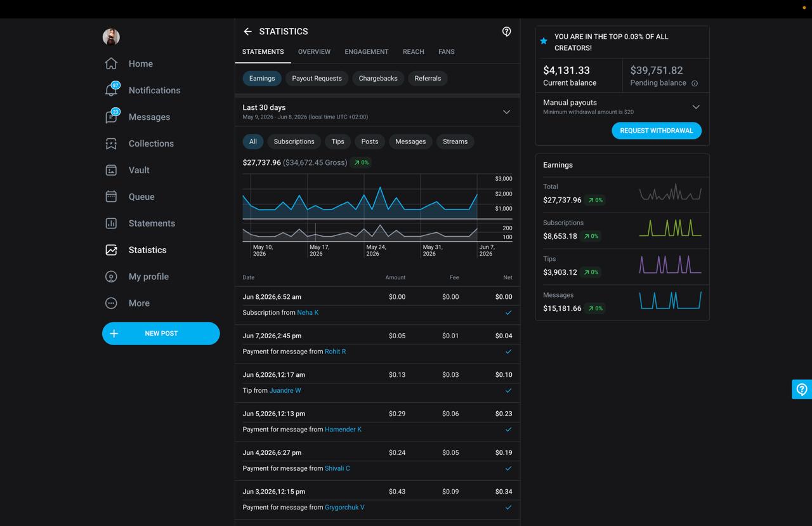Switch to the Statements tab
The height and width of the screenshot is (526, 812).
[x=263, y=52]
